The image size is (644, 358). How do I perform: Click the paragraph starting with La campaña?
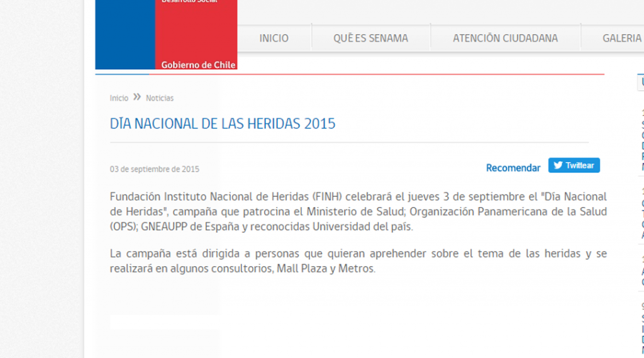tap(358, 261)
